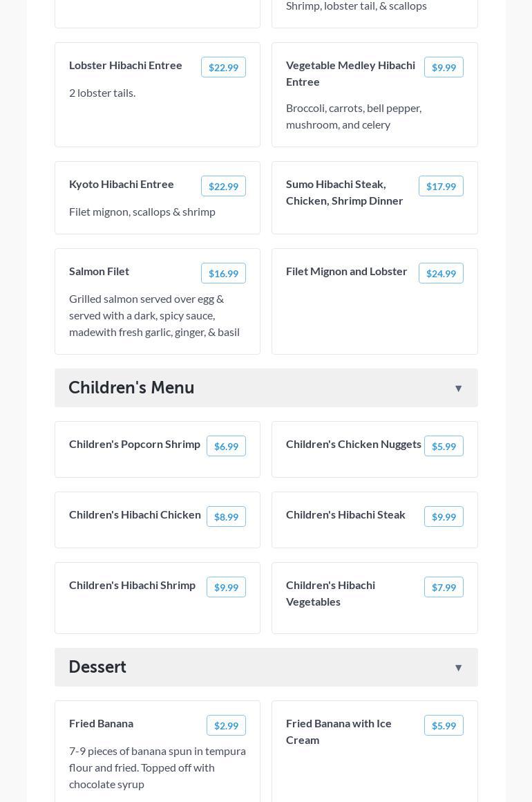Open the Salmon Filet item title
Image resolution: width=532 pixels, height=802 pixels.
[99, 271]
